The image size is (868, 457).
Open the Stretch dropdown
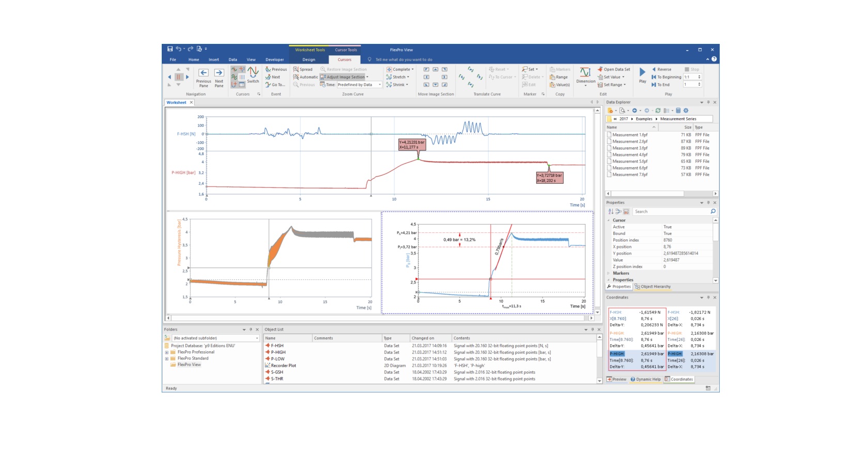point(398,77)
